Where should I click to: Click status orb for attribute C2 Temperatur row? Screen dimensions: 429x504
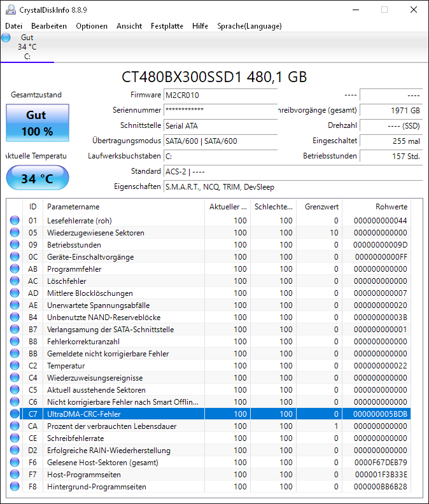tap(15, 365)
